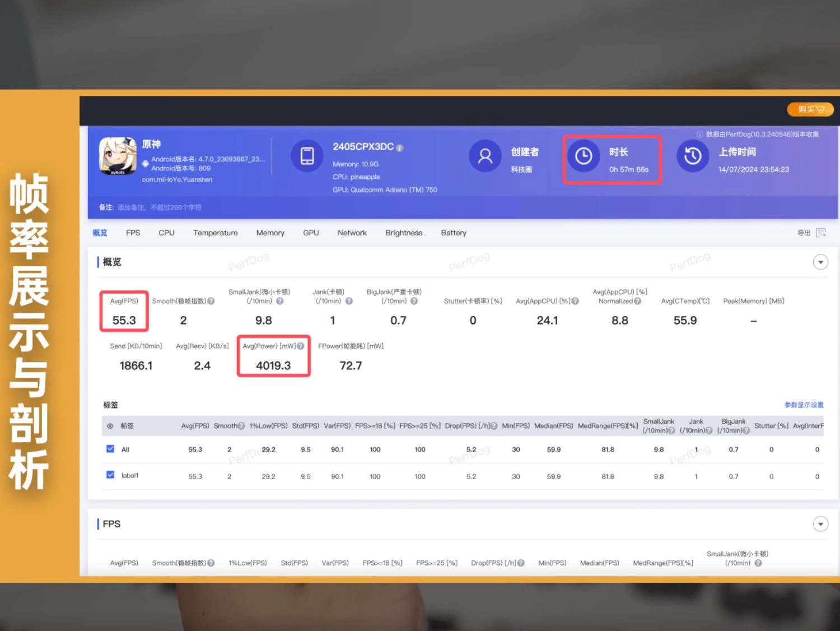Click the 导出 export icon
The width and height of the screenshot is (840, 631).
[x=821, y=233]
